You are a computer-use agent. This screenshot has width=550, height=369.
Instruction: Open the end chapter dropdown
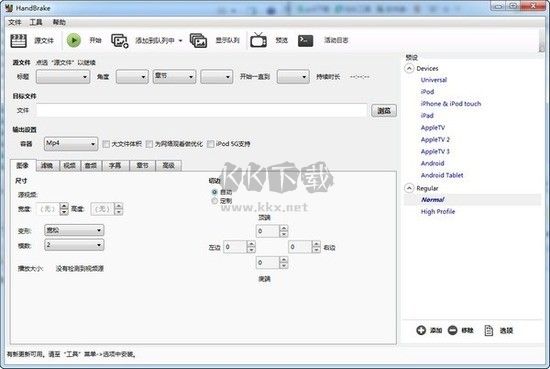click(x=293, y=76)
